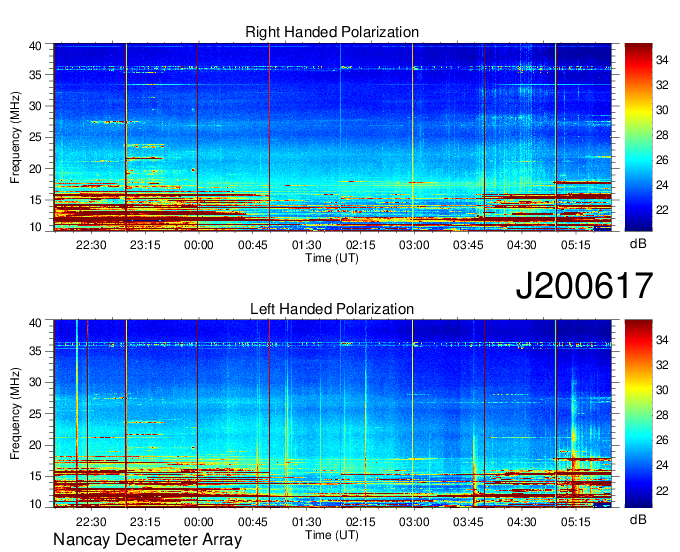Click the 02:15 tick under Right Handed plot

click(361, 245)
